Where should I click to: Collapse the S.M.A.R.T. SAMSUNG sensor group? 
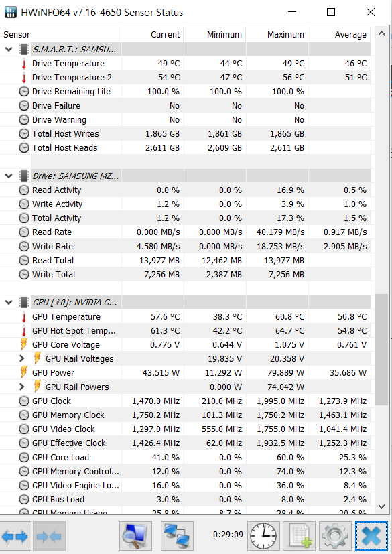click(x=9, y=49)
